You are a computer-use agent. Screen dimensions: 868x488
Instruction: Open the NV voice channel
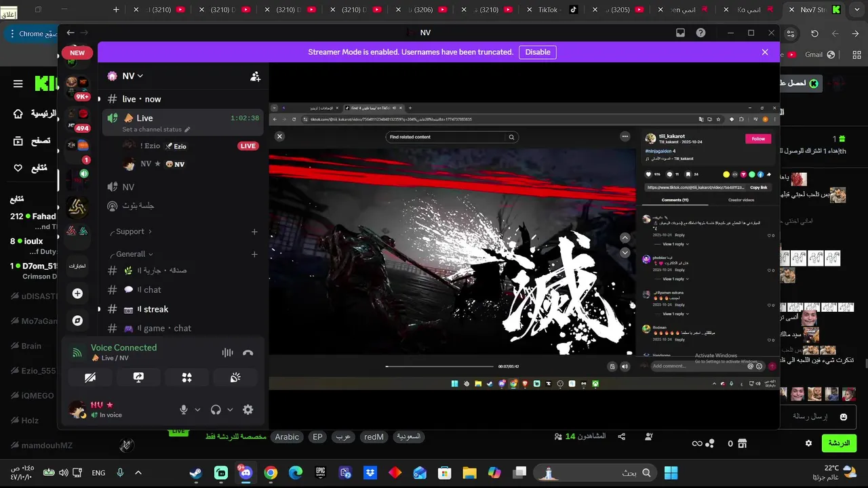click(182, 186)
